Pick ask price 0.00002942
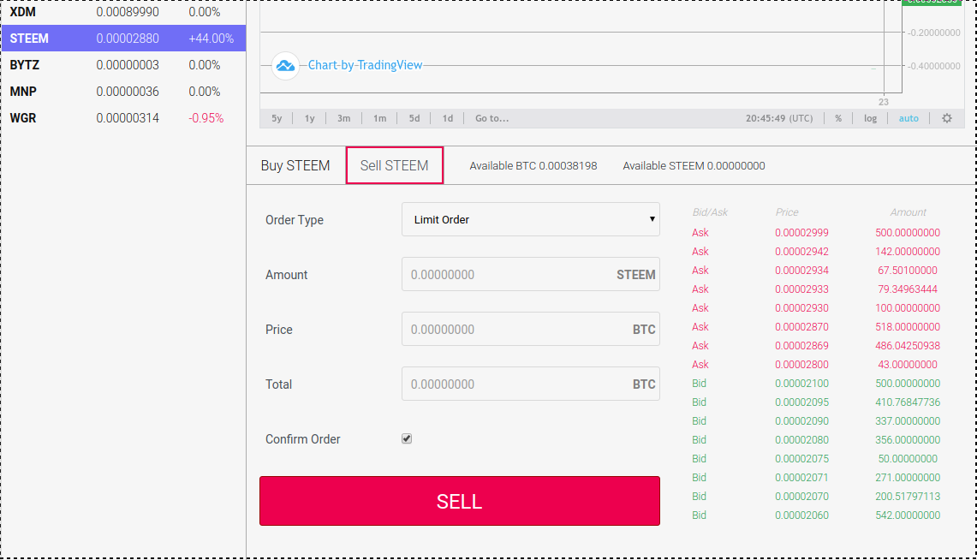The image size is (977, 560). [802, 252]
